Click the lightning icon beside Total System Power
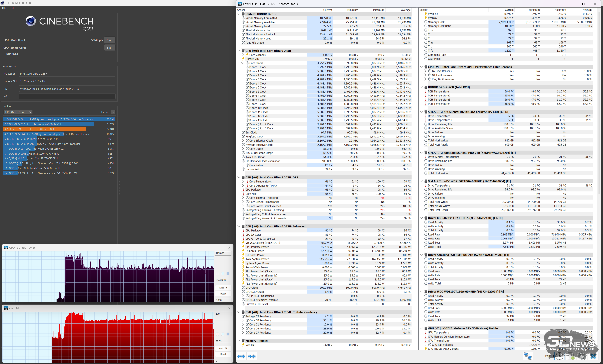The height and width of the screenshot is (364, 603). coord(243,259)
